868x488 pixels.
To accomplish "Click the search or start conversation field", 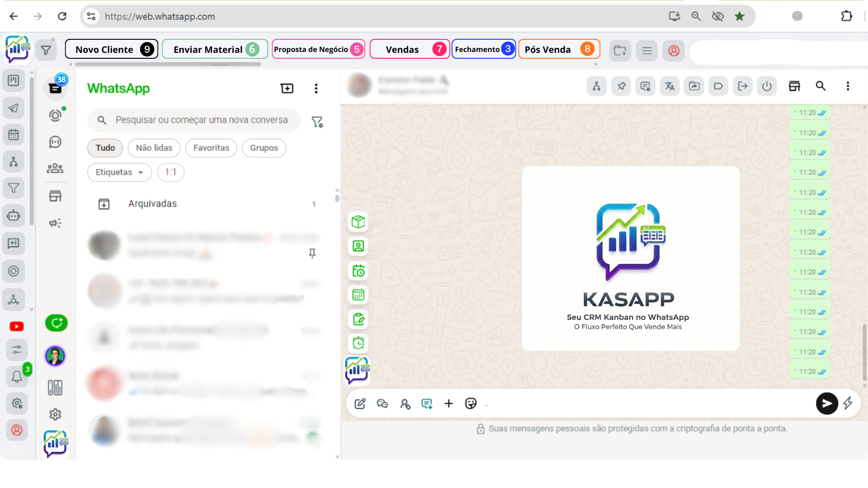I will 201,120.
